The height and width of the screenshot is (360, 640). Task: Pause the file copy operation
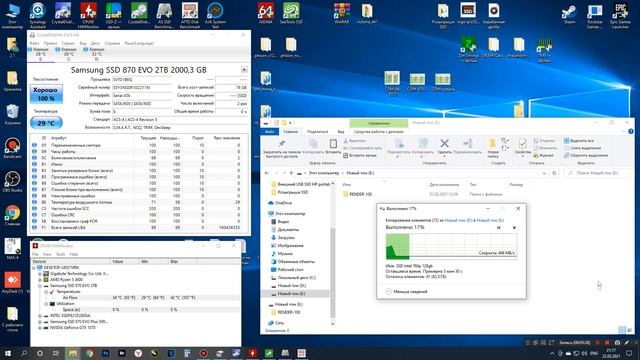(x=498, y=227)
